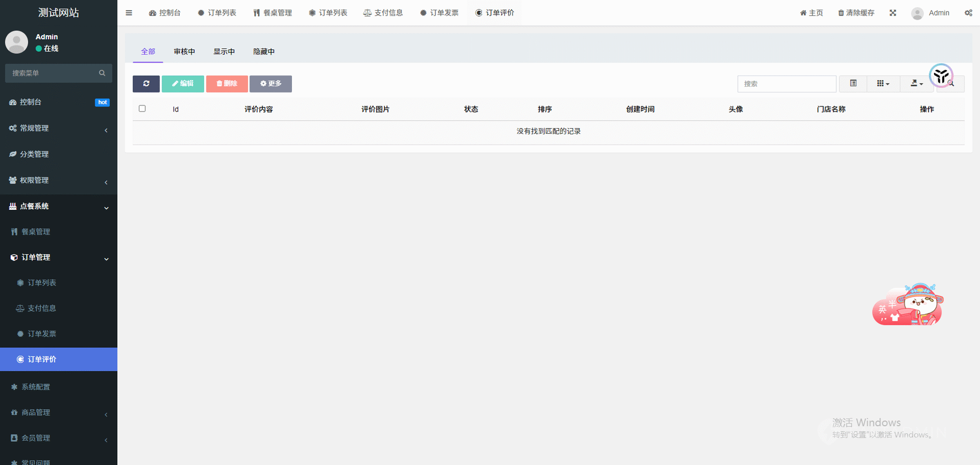The width and height of the screenshot is (980, 465).
Task: Open the export data dropdown
Action: (916, 84)
